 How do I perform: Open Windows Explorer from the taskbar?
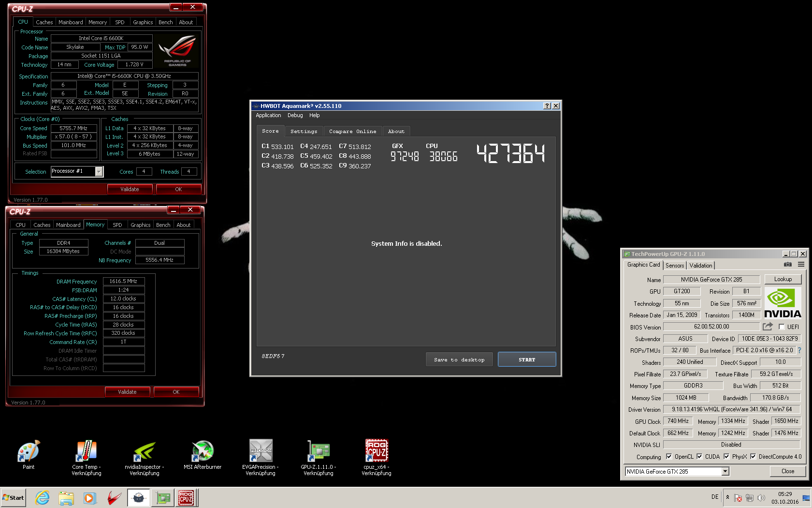pos(66,498)
